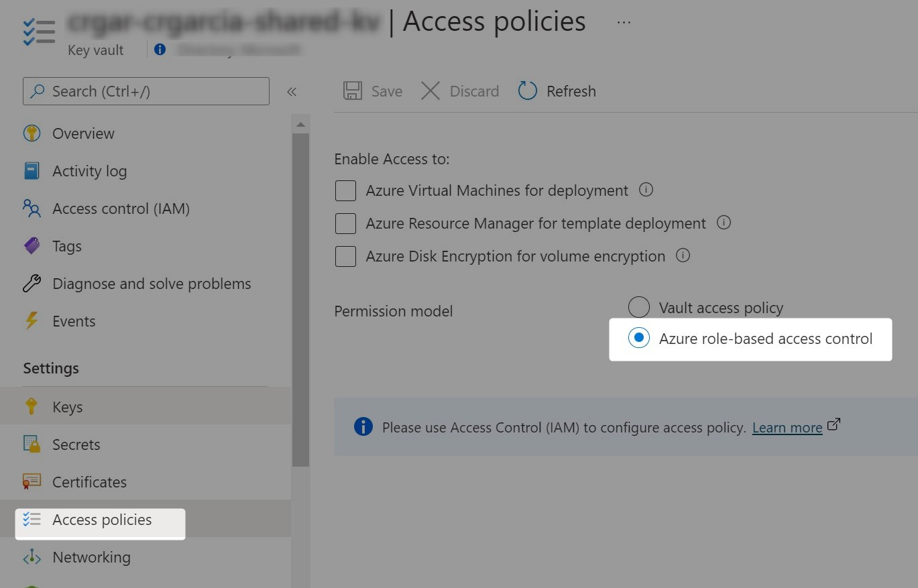Collapse the sidebar with double chevron
This screenshot has height=588, width=918.
coord(292,92)
